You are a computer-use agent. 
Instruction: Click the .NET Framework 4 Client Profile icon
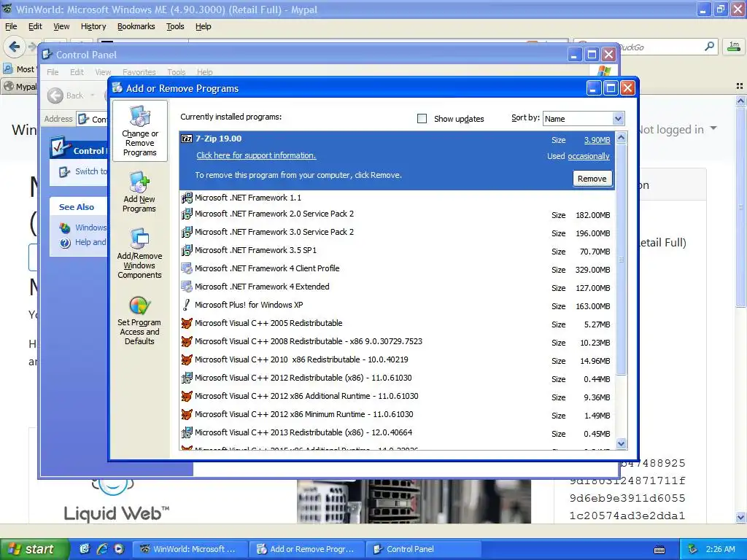187,268
